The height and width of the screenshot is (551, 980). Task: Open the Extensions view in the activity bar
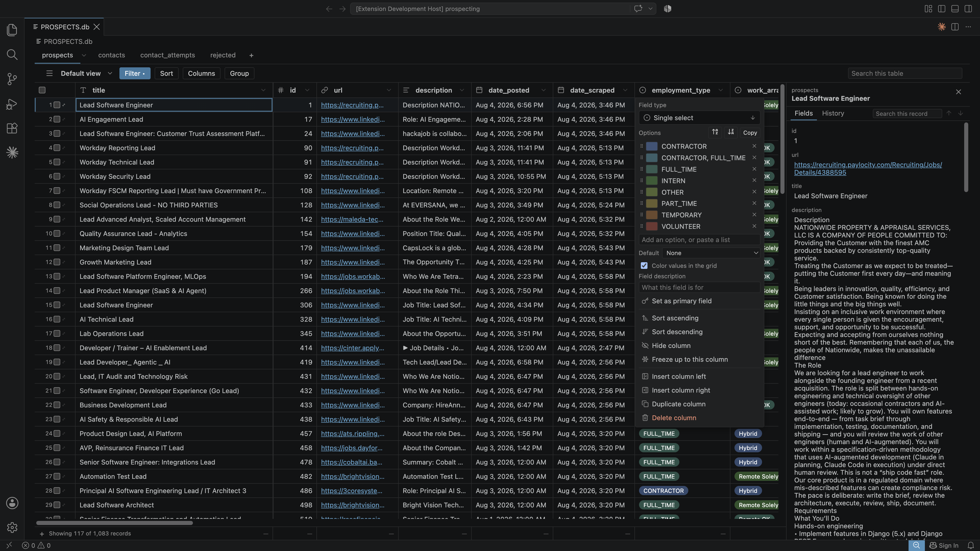pos(12,128)
